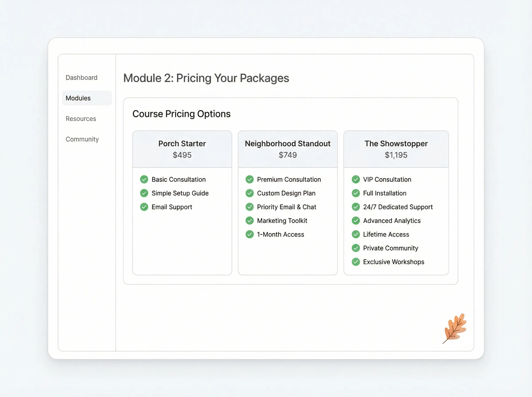Click the green check next to Lifetime Access

[x=356, y=234]
